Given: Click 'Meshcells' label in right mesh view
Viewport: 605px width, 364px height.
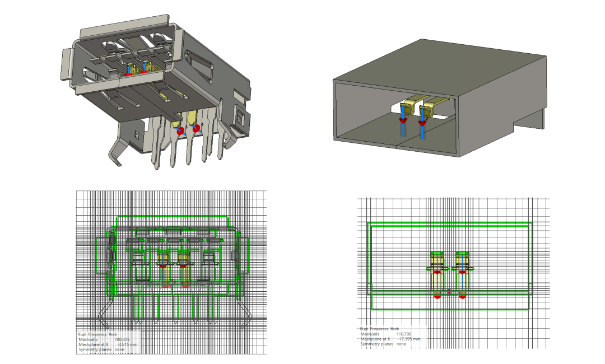Looking at the screenshot, I should pos(370,334).
